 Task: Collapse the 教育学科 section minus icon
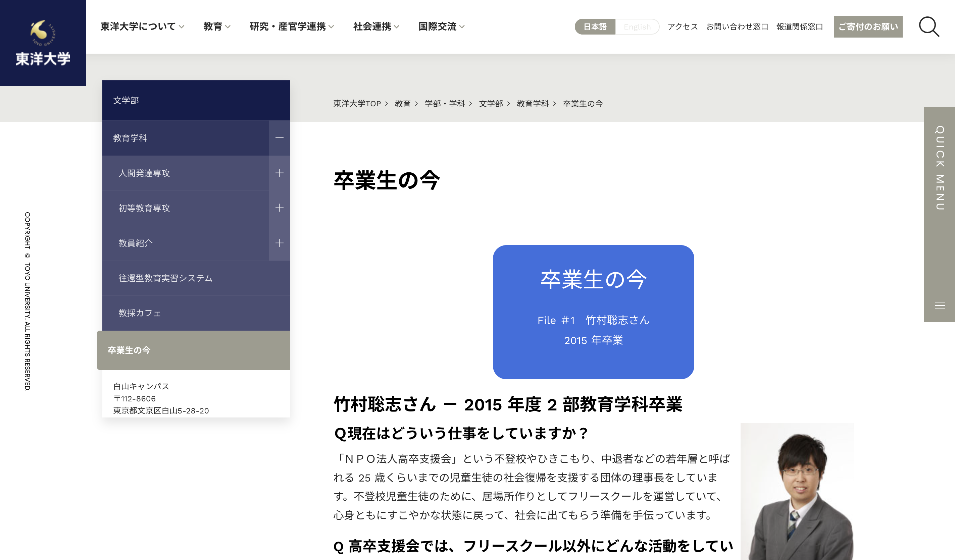tap(279, 138)
